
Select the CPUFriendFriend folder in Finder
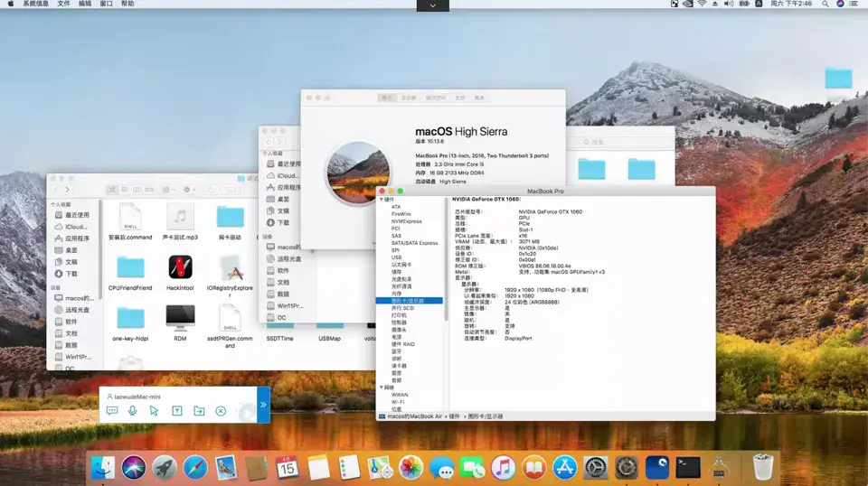click(130, 267)
